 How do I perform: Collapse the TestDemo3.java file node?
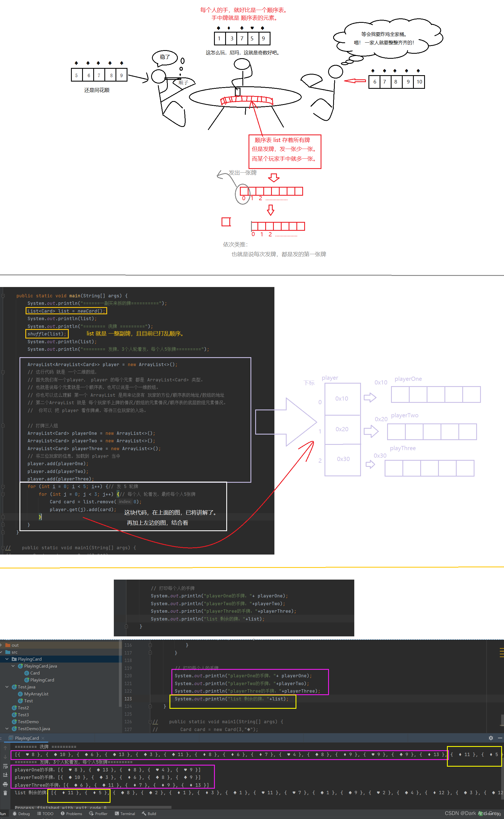[x=7, y=729]
